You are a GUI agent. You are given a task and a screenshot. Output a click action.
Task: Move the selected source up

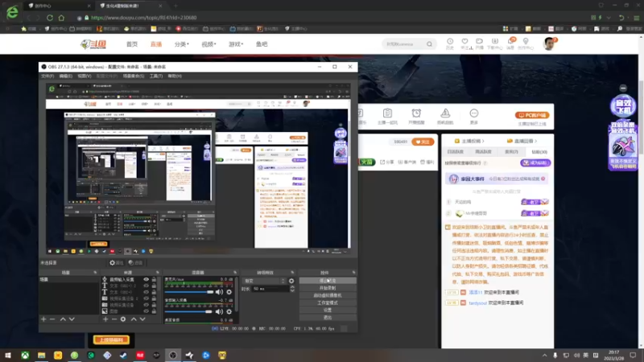[x=134, y=319]
